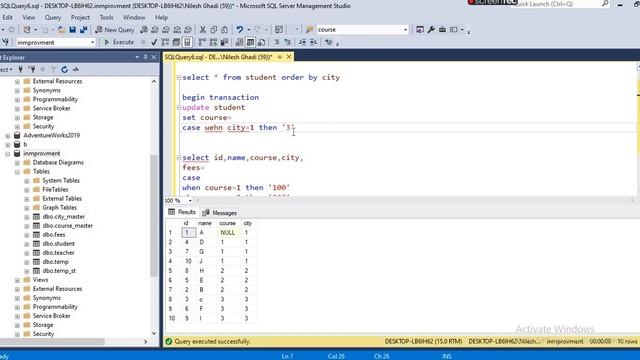Select the dbo.course_master table
The height and width of the screenshot is (360, 640).
(x=67, y=226)
